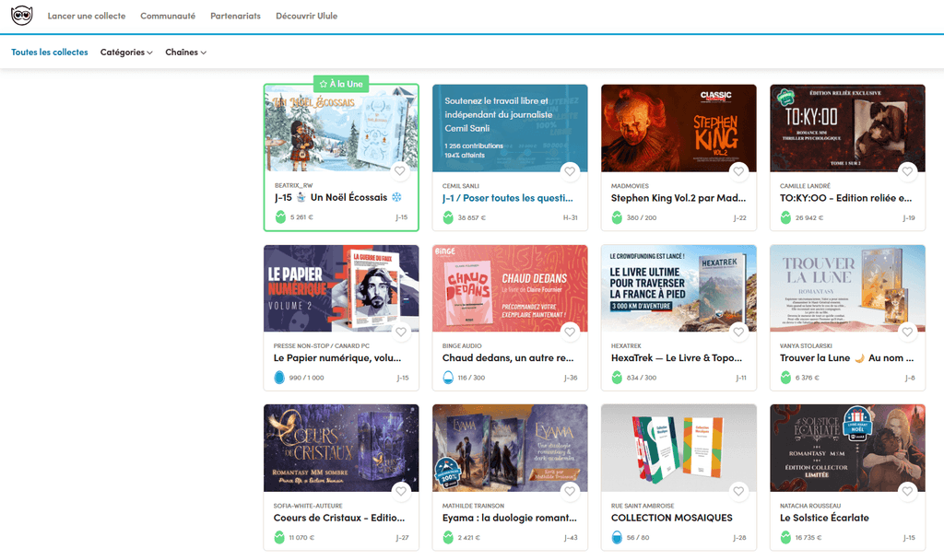The image size is (944, 560).
Task: Open the J-1 / Poser toutes les questi... link
Action: [508, 198]
